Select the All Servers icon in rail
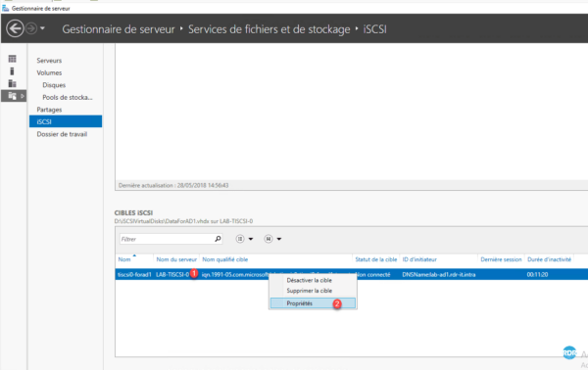The width and height of the screenshot is (588, 370). pyautogui.click(x=13, y=83)
